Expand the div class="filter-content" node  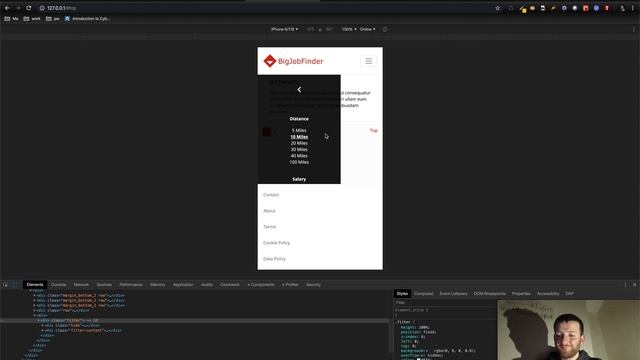click(42, 331)
